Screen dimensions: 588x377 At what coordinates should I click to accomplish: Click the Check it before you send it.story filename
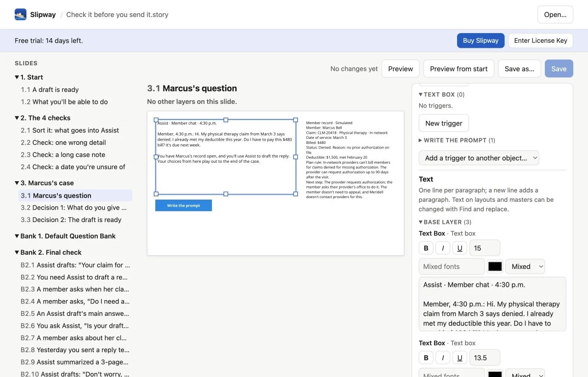[117, 14]
